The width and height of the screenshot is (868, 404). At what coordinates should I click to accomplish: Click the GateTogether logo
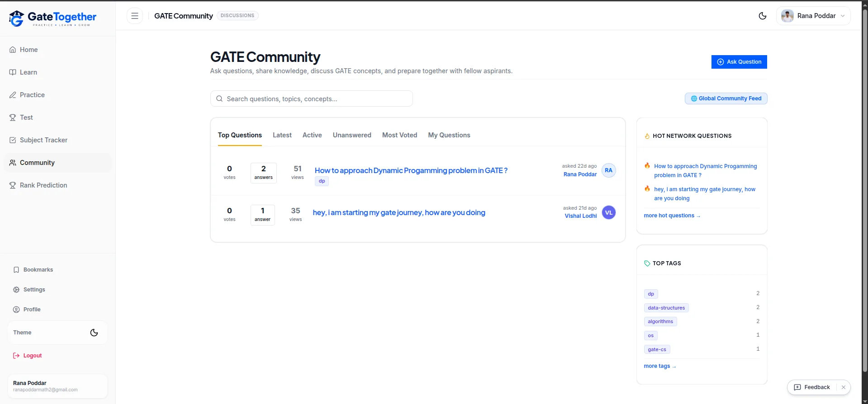[53, 18]
